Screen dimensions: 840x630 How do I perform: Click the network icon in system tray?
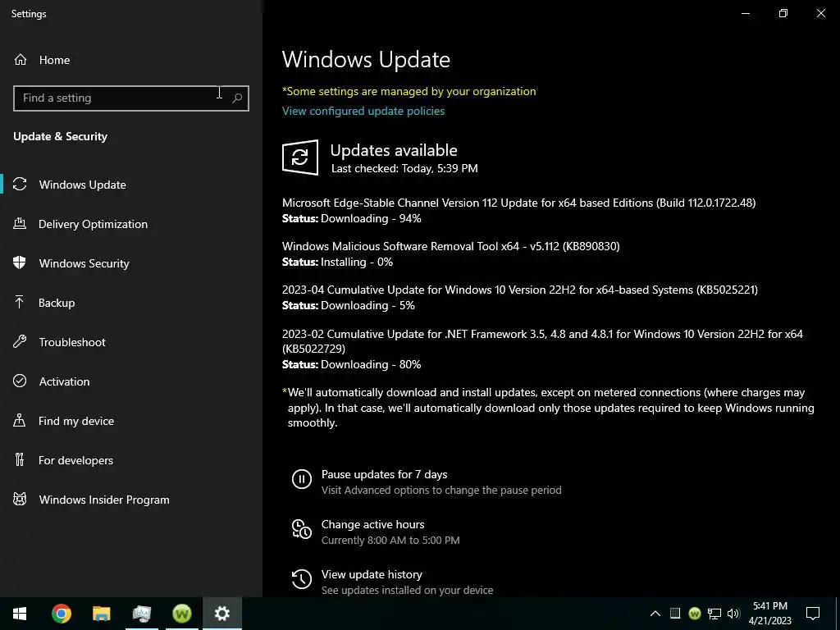714,614
